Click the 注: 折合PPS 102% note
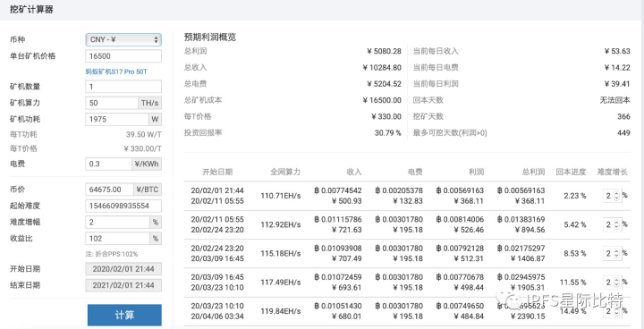The width and height of the screenshot is (644, 329). pyautogui.click(x=112, y=254)
